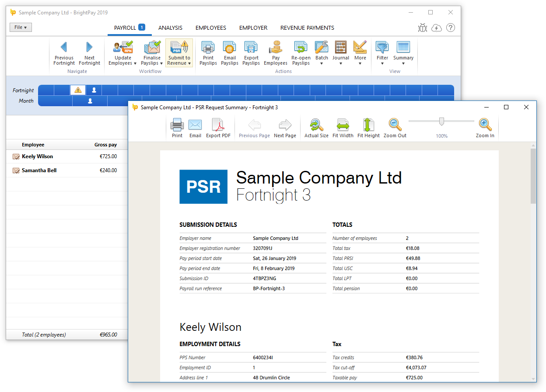Open Update Employees RPN menu
Viewport: 546px width, 392px height.
point(123,53)
